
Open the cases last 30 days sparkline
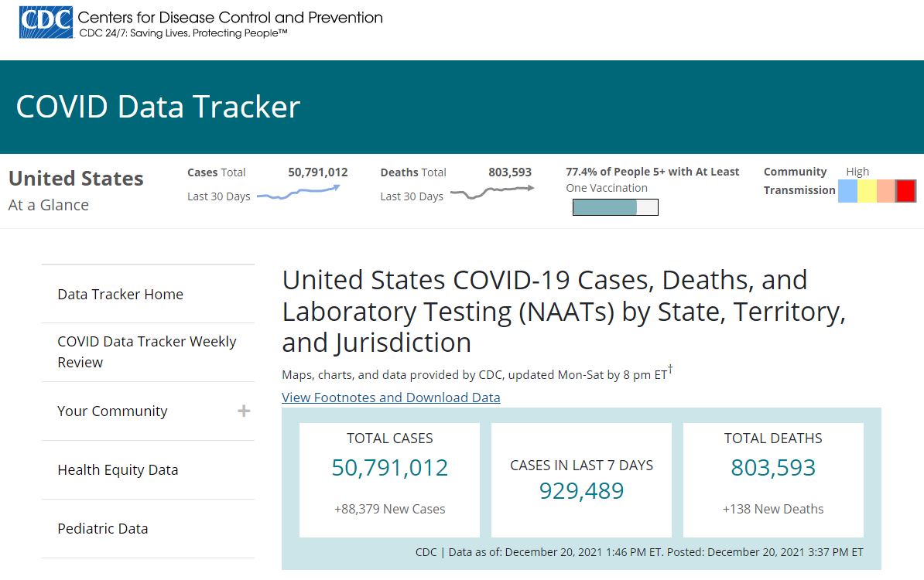(x=299, y=193)
